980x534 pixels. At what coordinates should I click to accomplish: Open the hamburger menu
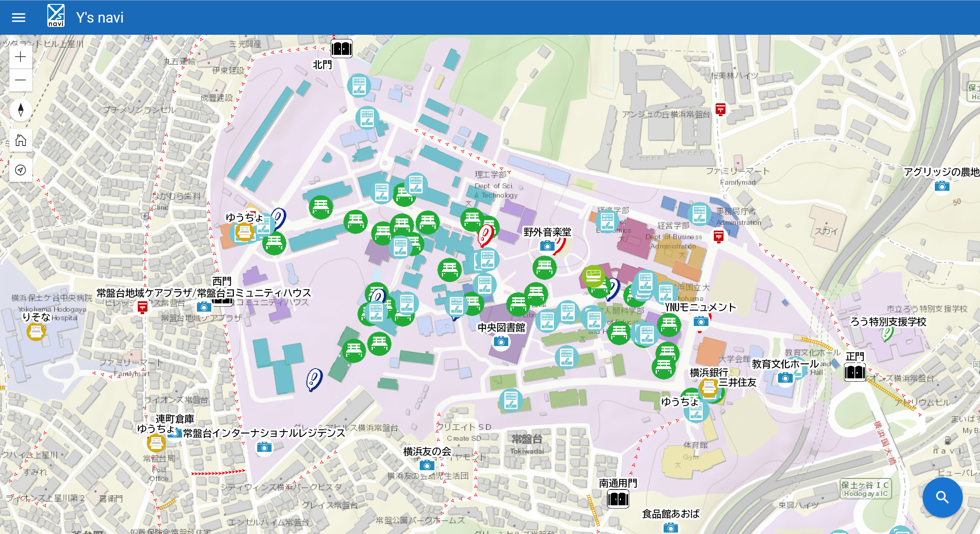(19, 18)
